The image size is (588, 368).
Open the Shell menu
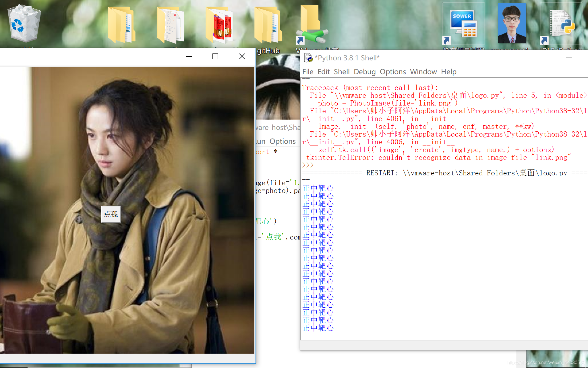point(341,72)
